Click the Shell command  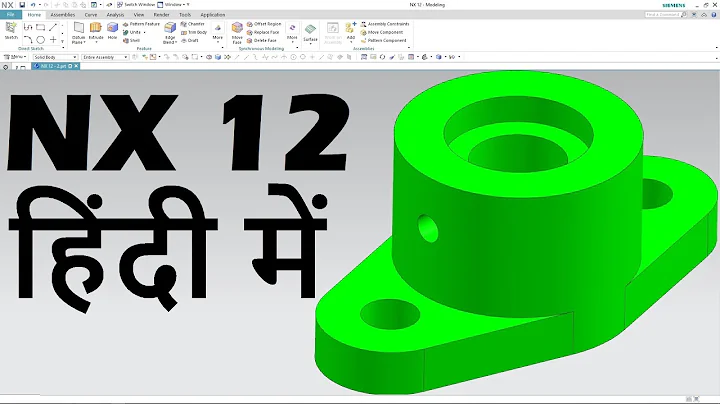coord(131,40)
